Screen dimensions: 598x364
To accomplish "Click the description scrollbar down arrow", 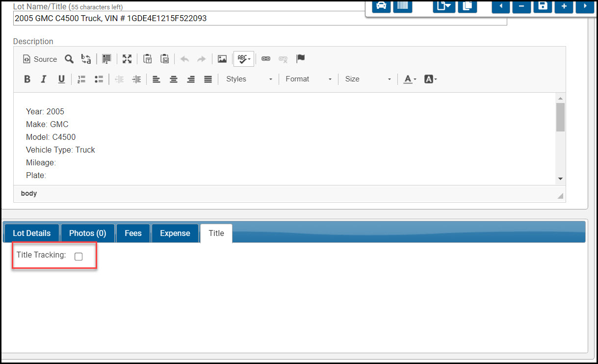I will point(561,179).
